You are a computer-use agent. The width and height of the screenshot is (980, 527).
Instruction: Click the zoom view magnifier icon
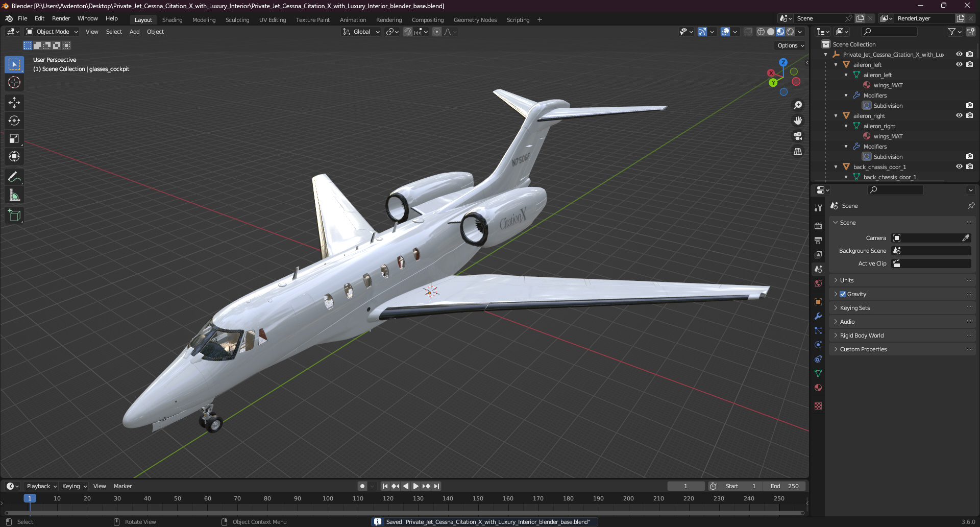click(x=798, y=105)
